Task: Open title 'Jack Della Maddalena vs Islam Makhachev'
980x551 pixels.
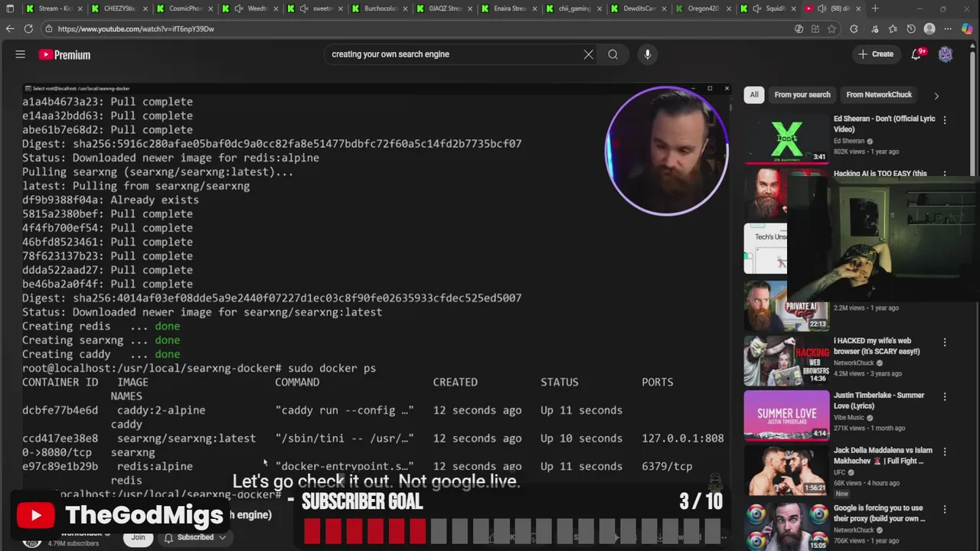Action: pos(883,455)
